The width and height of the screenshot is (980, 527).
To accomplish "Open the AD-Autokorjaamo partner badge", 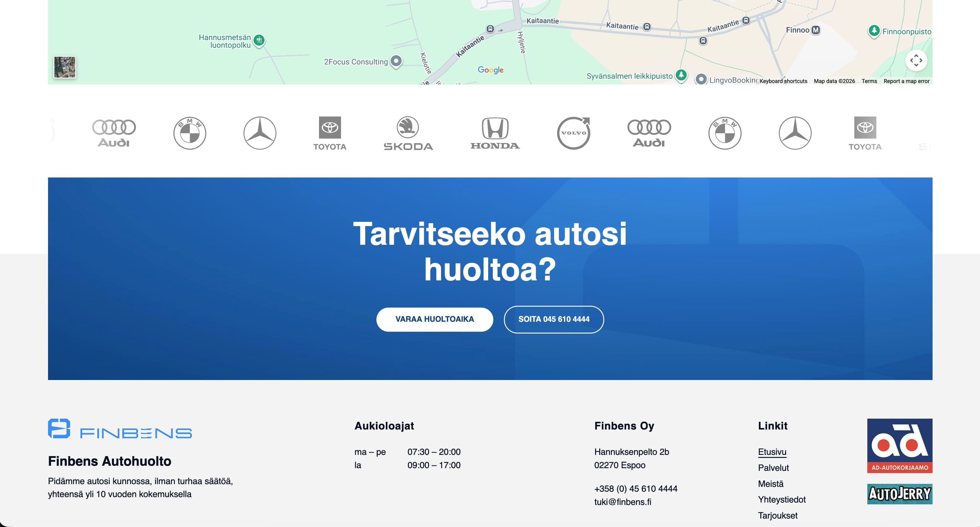I will click(x=900, y=446).
